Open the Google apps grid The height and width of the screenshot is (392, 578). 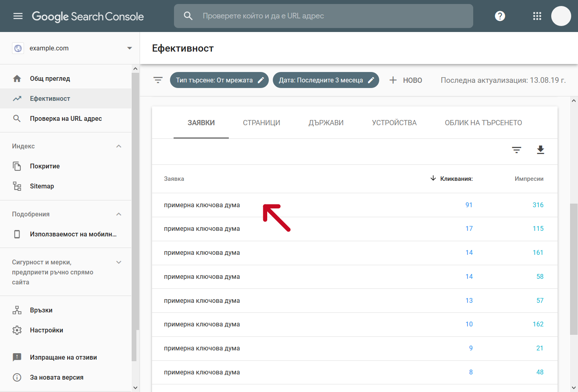537,16
